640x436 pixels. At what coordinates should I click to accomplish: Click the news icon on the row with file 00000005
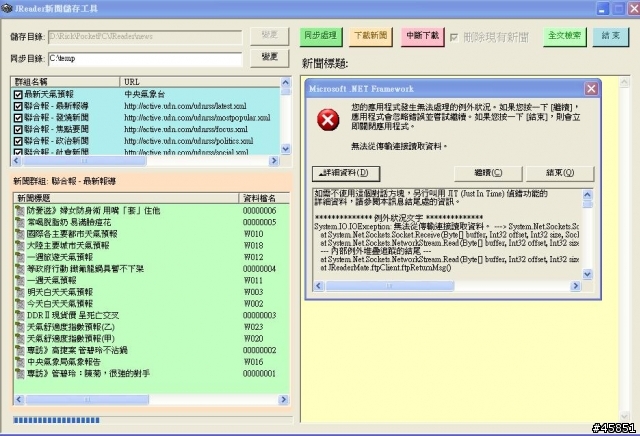coord(20,222)
